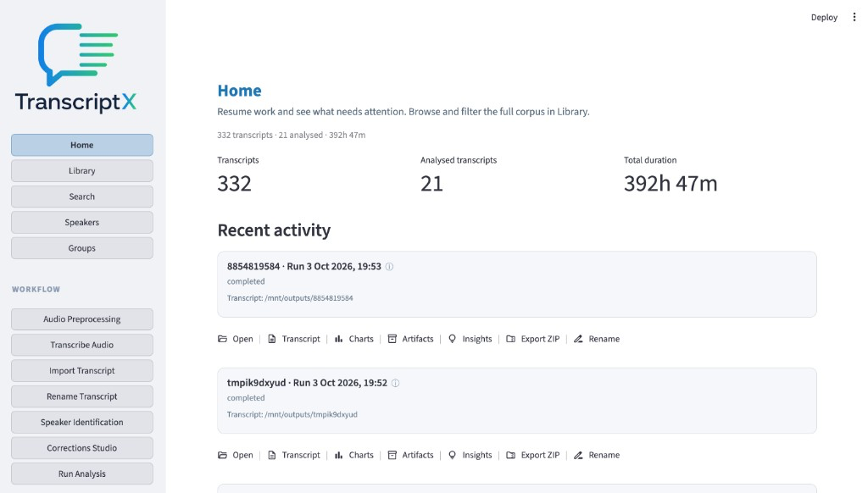Click the Recent activity heading

coord(274,230)
